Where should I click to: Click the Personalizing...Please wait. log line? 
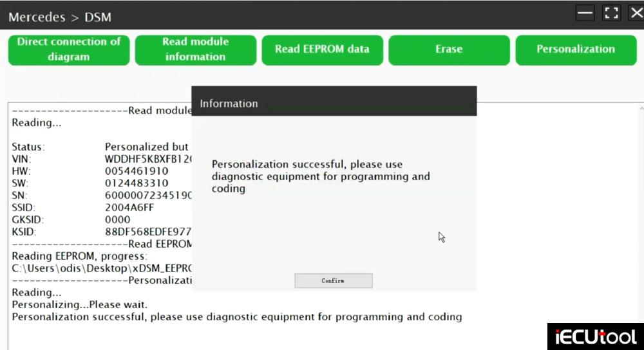coord(79,304)
